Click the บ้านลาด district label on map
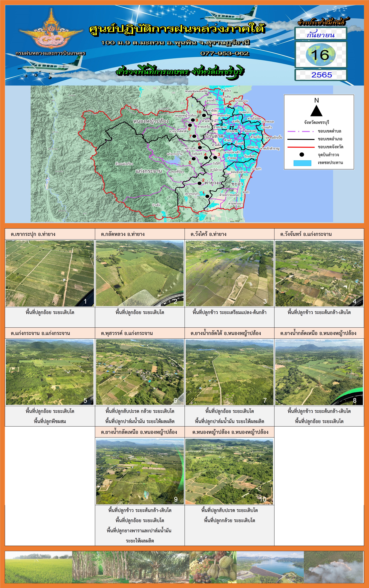The image size is (369, 588). [x=214, y=136]
